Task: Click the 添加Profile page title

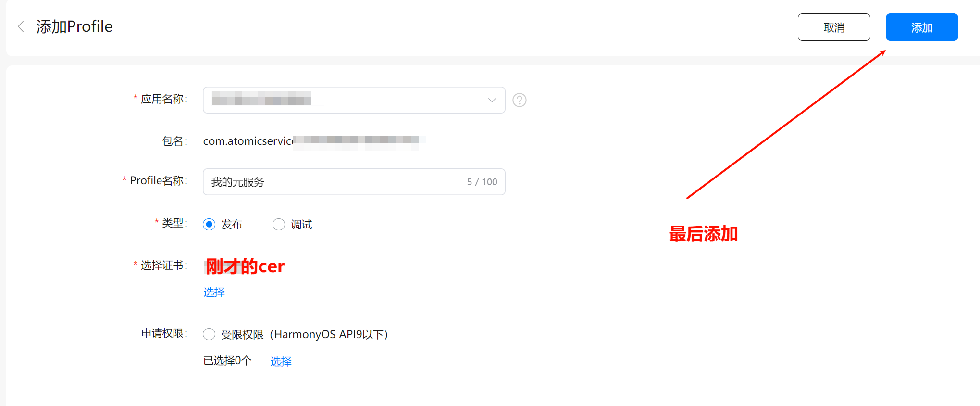Action: click(74, 26)
